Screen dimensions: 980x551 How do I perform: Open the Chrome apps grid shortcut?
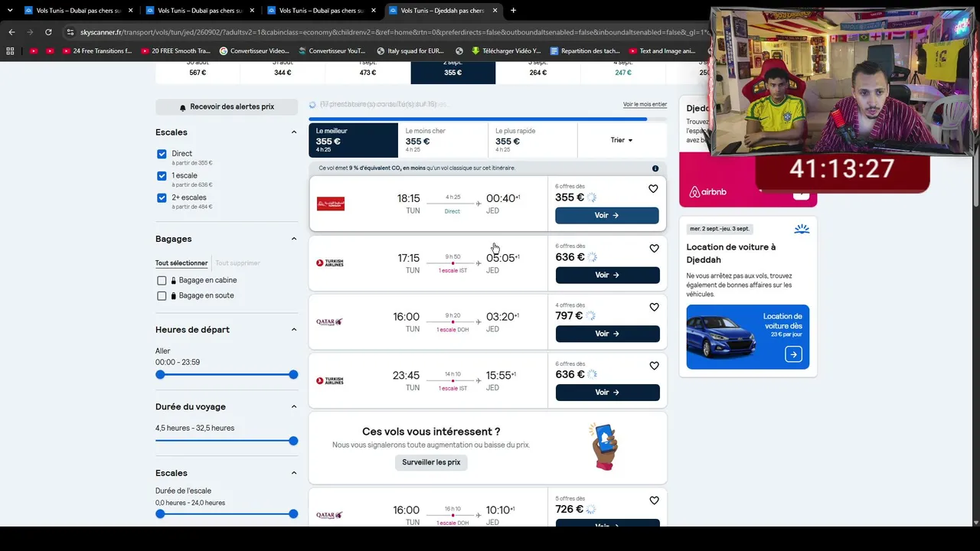pos(10,51)
